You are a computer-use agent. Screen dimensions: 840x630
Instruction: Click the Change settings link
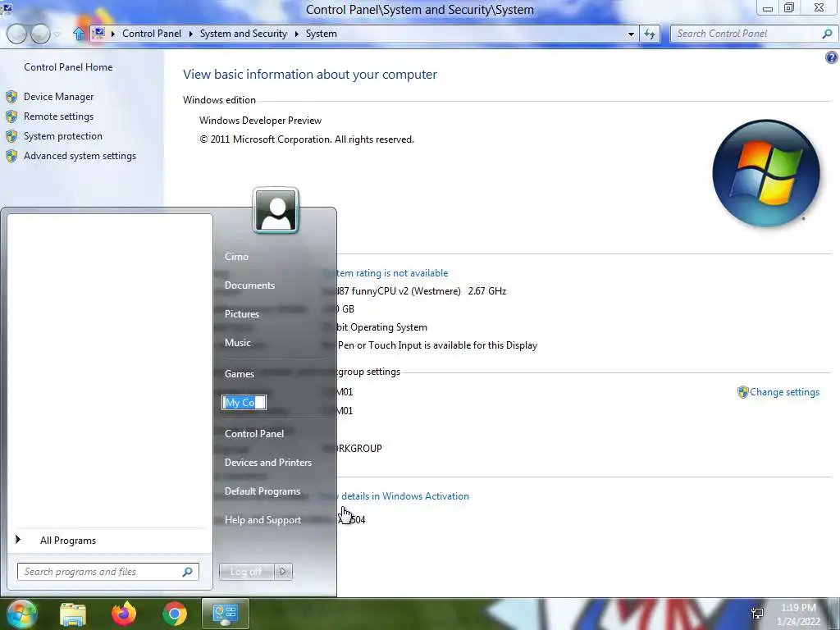[x=784, y=392]
